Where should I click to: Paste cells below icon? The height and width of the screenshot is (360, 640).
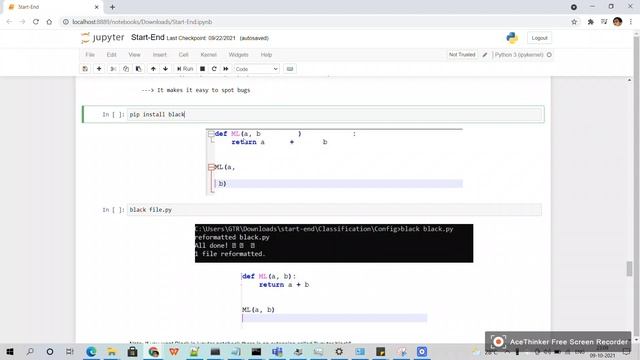coord(138,69)
